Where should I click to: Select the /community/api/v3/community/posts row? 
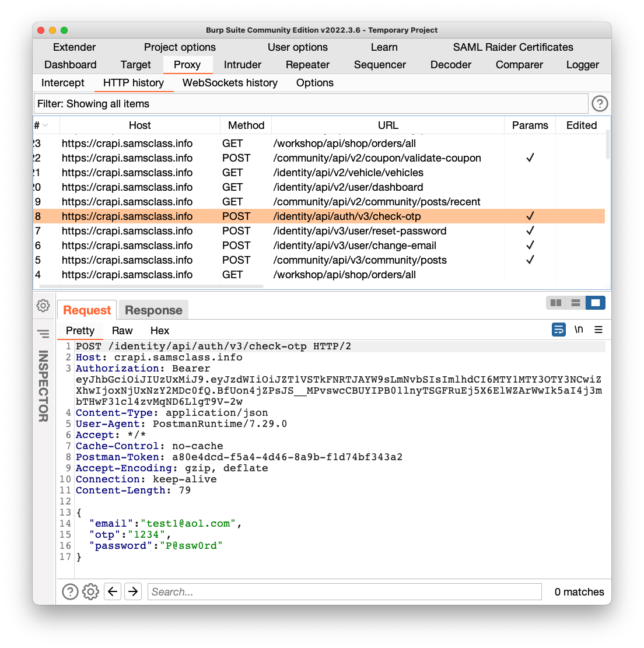click(x=319, y=260)
